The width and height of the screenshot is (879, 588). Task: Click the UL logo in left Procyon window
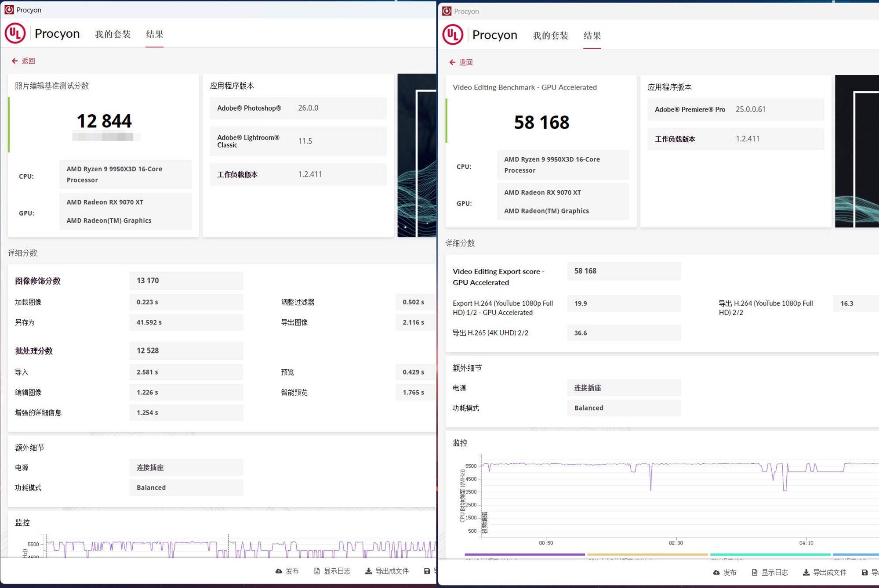click(15, 33)
